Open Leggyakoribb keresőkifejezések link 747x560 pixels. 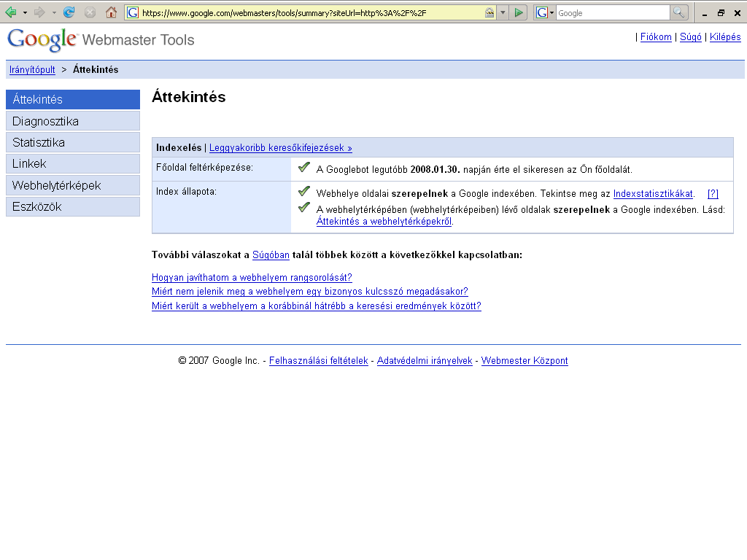(281, 147)
